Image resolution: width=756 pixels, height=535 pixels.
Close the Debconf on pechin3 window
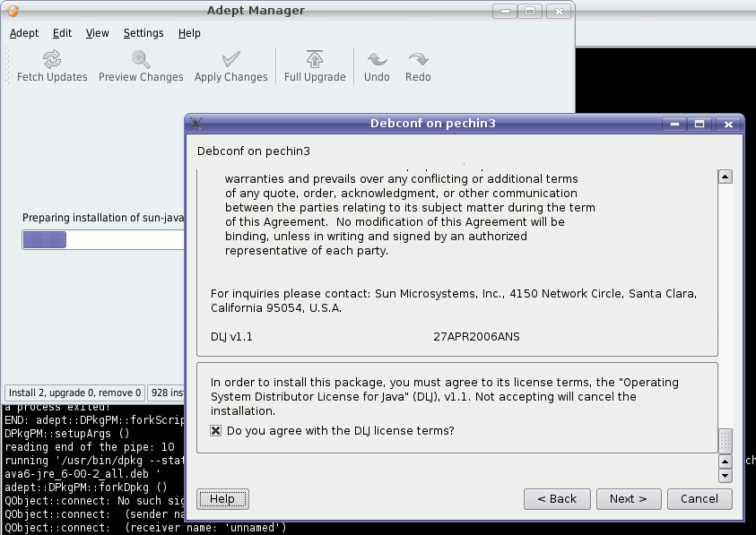tap(728, 124)
